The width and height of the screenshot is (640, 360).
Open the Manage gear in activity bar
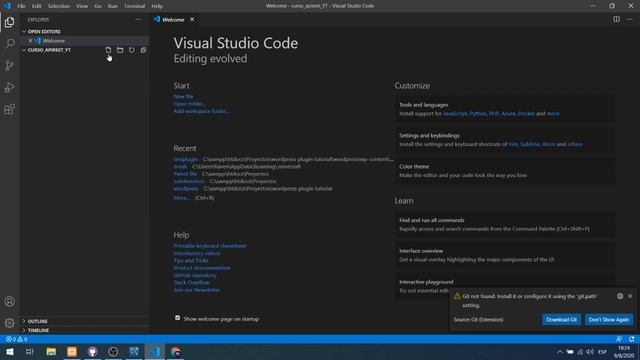(9, 323)
